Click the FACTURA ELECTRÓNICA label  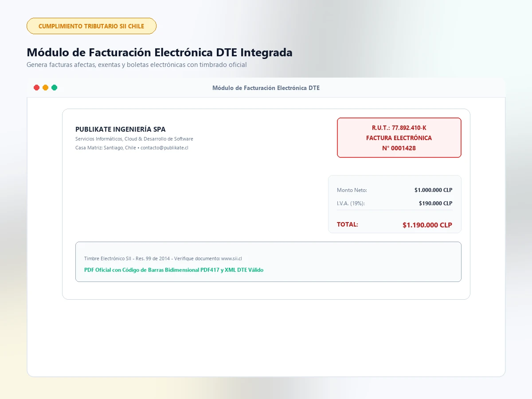click(x=399, y=138)
